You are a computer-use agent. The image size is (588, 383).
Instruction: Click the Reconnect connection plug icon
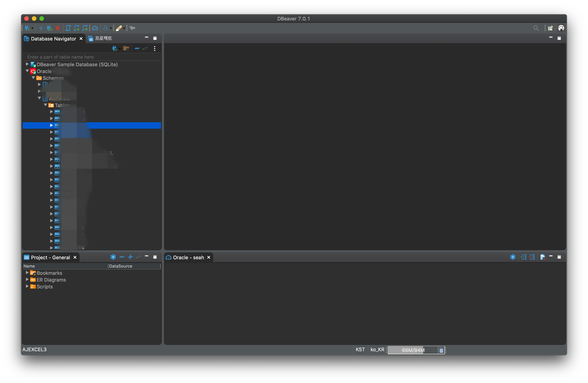click(49, 28)
